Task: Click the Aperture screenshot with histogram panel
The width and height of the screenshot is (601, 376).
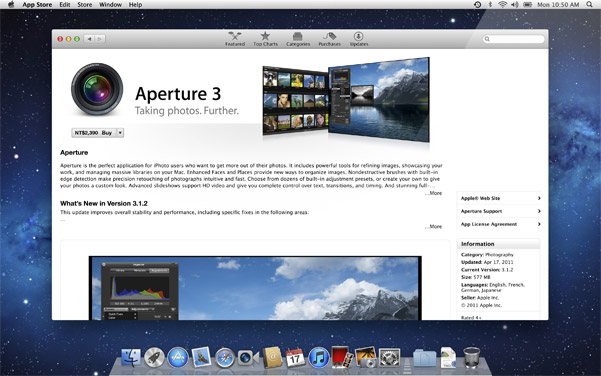Action: [255, 288]
